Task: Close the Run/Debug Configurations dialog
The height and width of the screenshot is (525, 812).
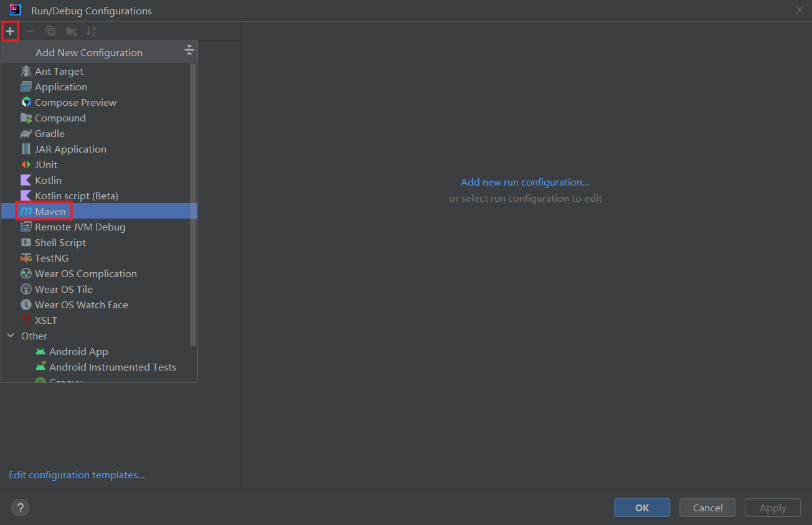Action: [x=799, y=10]
